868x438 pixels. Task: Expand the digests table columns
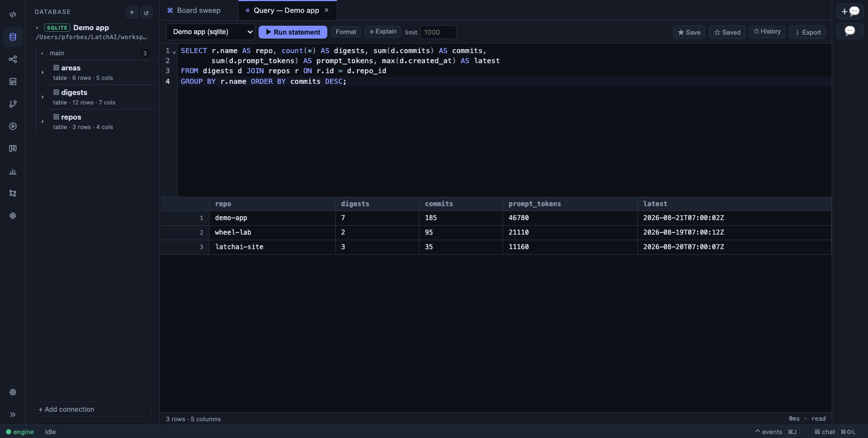pyautogui.click(x=42, y=97)
